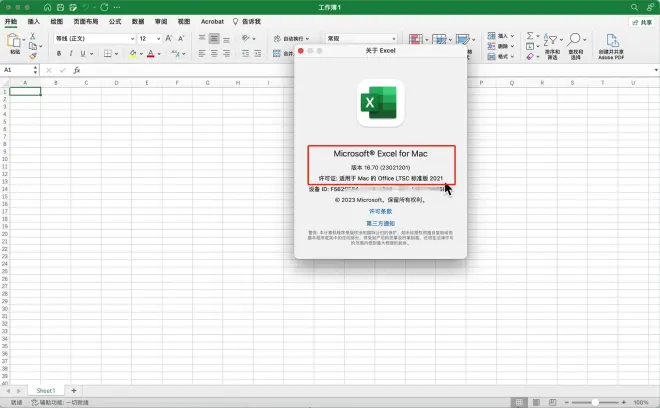Screen dimensions: 660x408
Task: Click the Undo arrow icon
Action: tap(86, 7)
